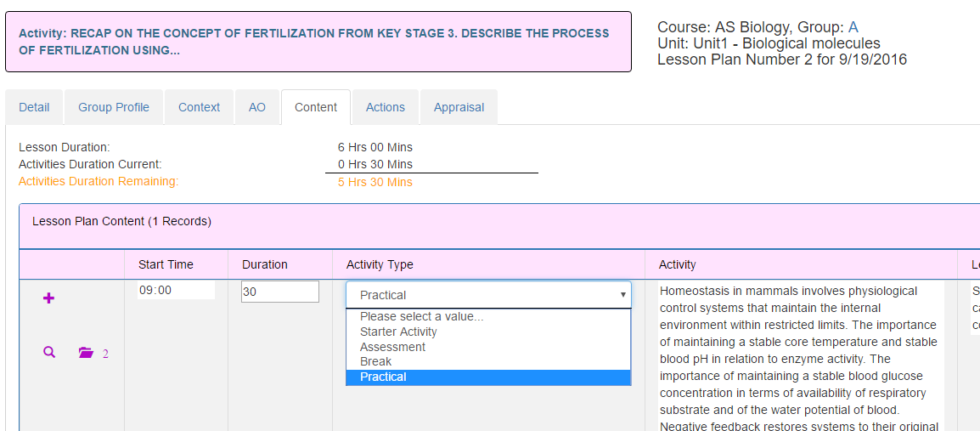Switch to the Appraisal tab
980x431 pixels.
tap(459, 107)
